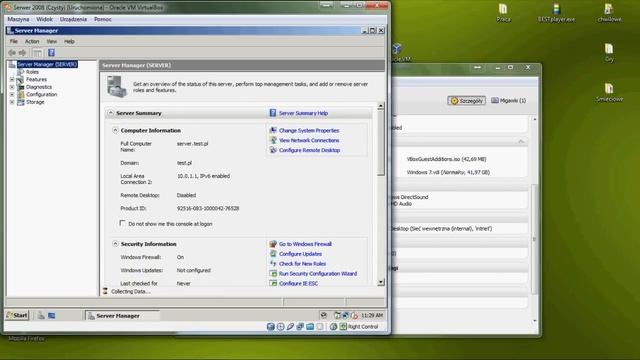This screenshot has height=360, width=640.
Task: Click the Back arrow in Server Manager toolbar
Action: [x=12, y=53]
